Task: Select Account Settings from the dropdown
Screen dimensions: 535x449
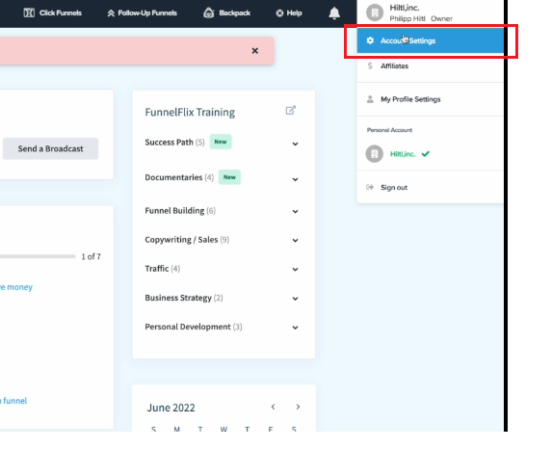Action: pyautogui.click(x=430, y=41)
